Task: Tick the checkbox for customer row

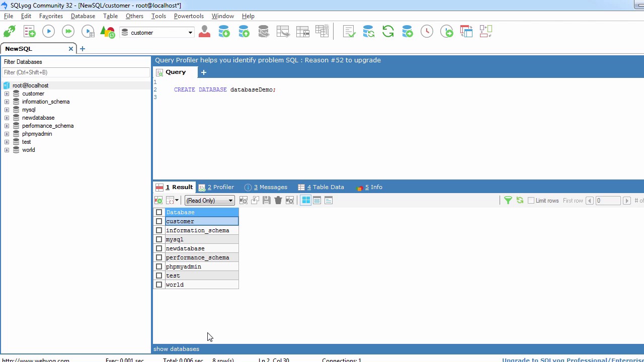Action: [159, 221]
